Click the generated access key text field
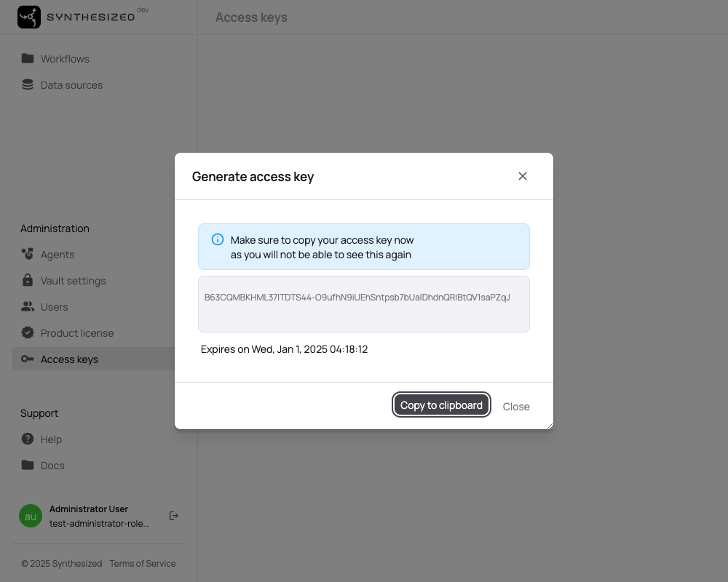Image resolution: width=728 pixels, height=582 pixels. pyautogui.click(x=363, y=304)
